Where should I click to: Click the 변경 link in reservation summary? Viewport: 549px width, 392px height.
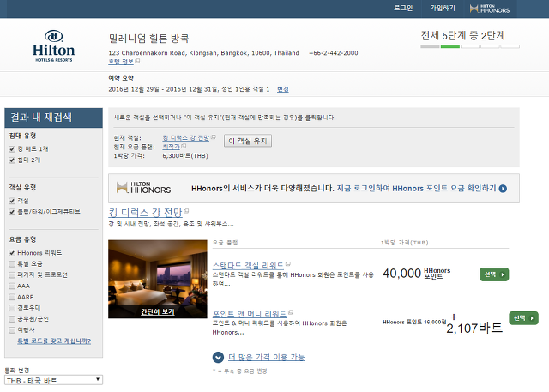pyautogui.click(x=283, y=89)
